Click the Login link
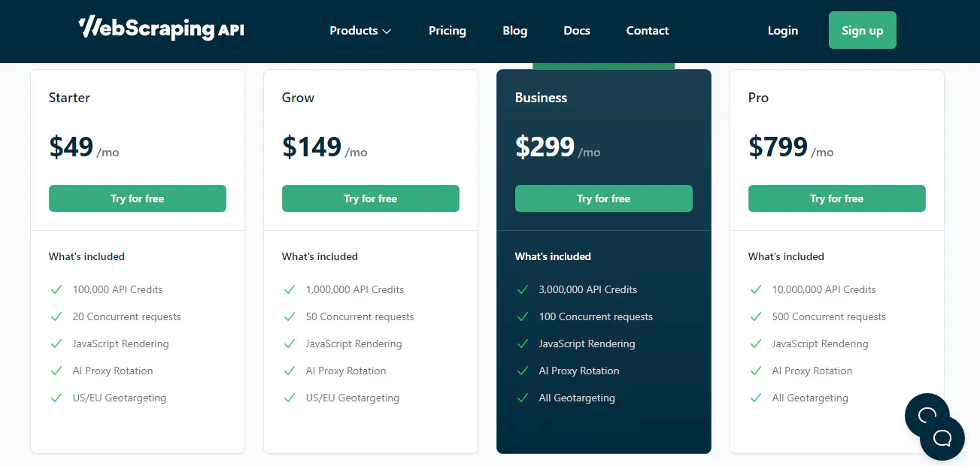Screen dimensions: 980x466 click(x=782, y=31)
